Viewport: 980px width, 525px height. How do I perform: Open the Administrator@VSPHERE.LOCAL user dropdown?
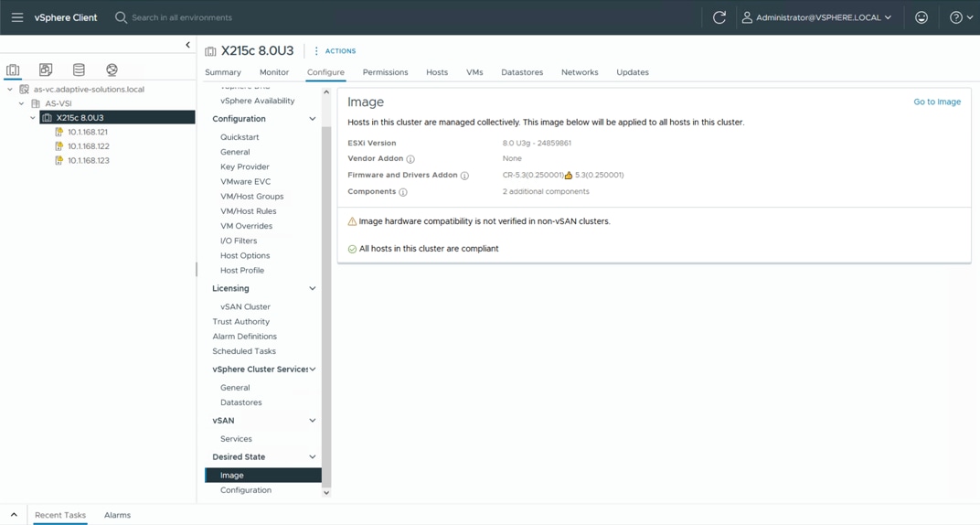(x=816, y=17)
